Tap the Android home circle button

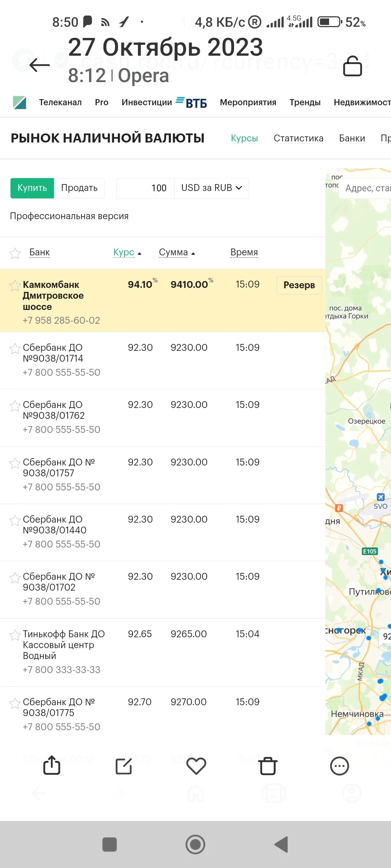click(x=195, y=844)
